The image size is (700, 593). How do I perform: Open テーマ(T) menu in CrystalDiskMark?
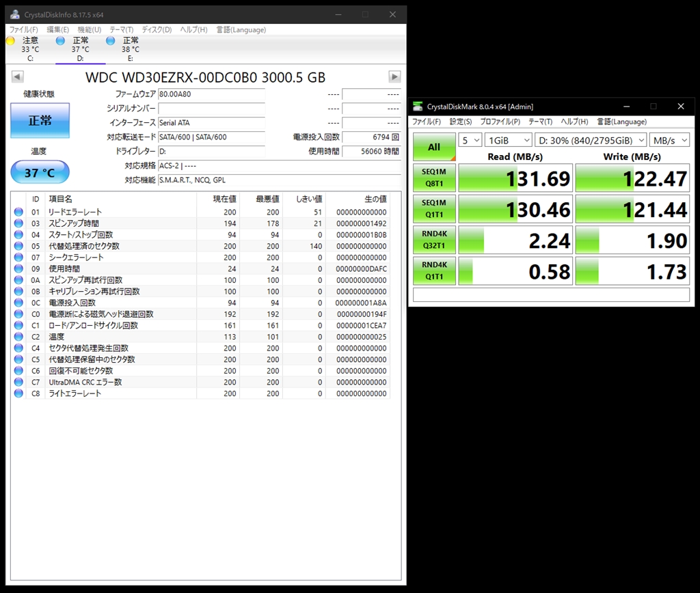[x=541, y=122]
